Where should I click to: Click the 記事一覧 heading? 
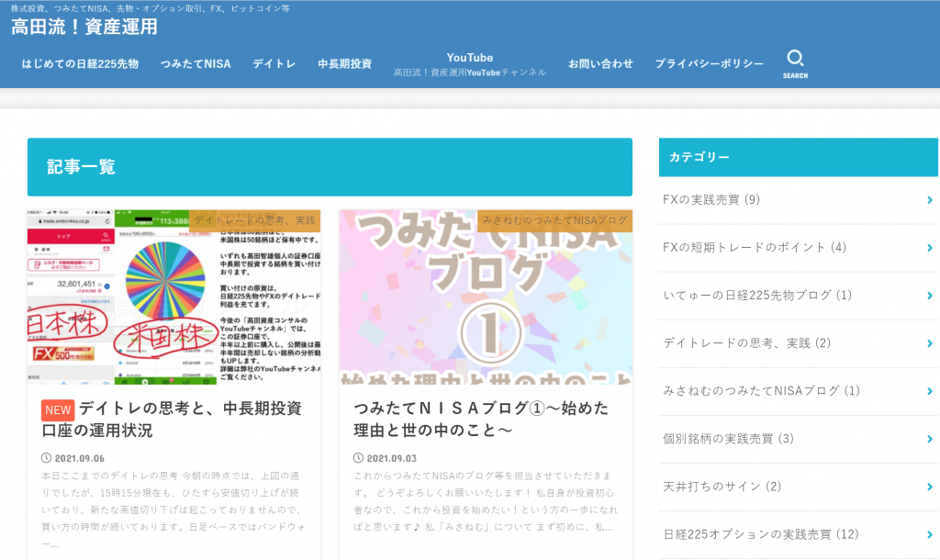point(81,167)
